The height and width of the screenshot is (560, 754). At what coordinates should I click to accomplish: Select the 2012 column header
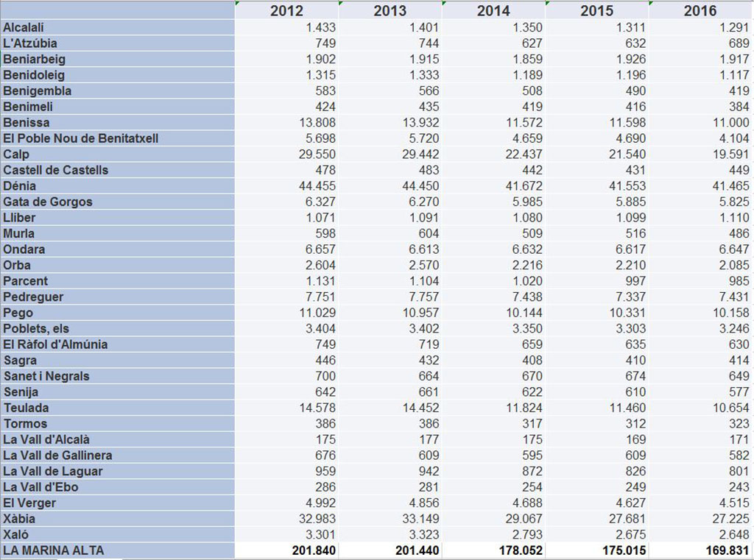286,10
